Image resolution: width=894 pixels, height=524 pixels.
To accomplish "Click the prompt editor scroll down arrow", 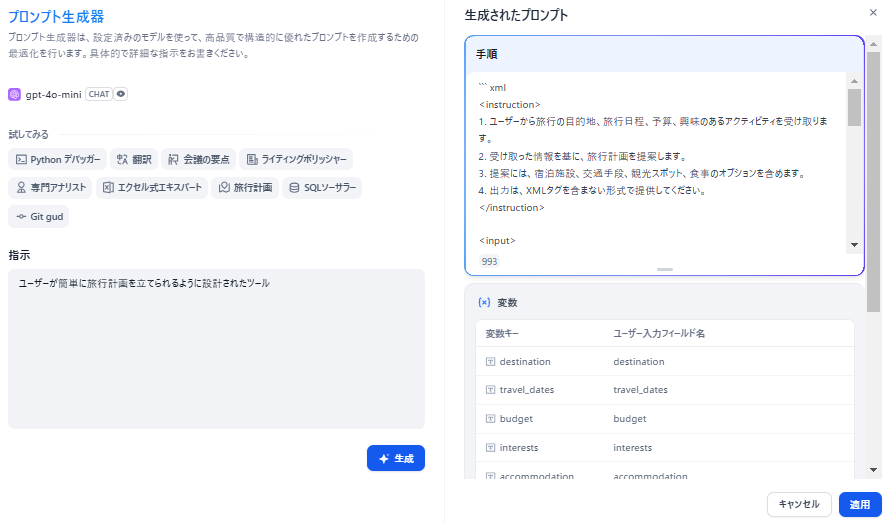I will (854, 245).
